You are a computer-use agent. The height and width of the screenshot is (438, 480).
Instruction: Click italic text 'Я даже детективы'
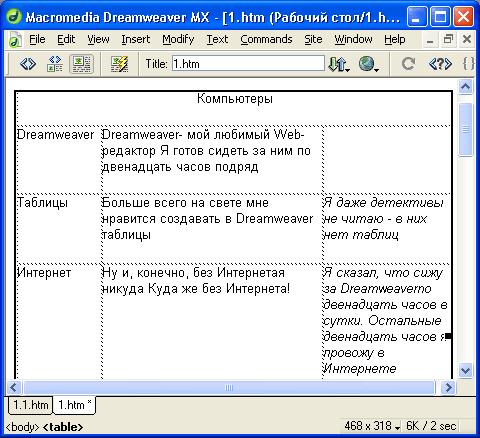click(383, 203)
